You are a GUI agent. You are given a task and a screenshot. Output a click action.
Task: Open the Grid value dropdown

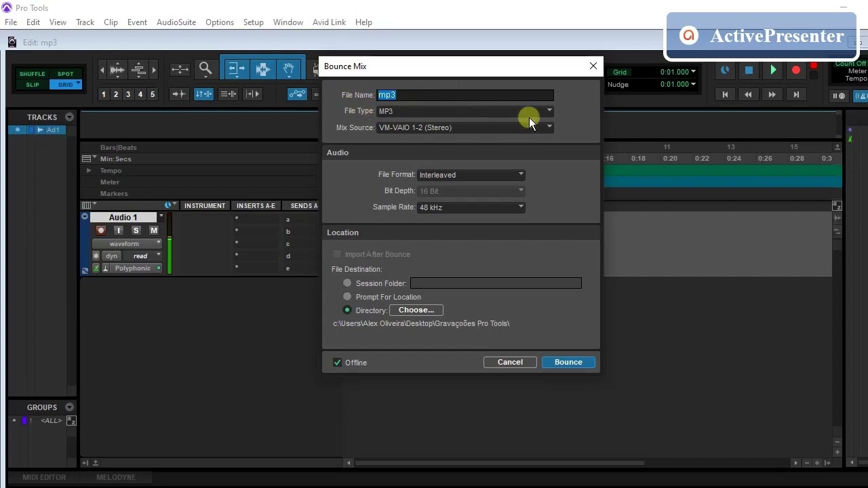(693, 72)
